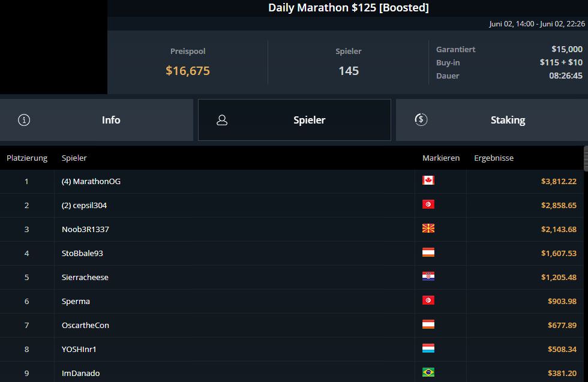Click the flag icon beside StoBbale93
588x382 pixels.
coord(428,252)
